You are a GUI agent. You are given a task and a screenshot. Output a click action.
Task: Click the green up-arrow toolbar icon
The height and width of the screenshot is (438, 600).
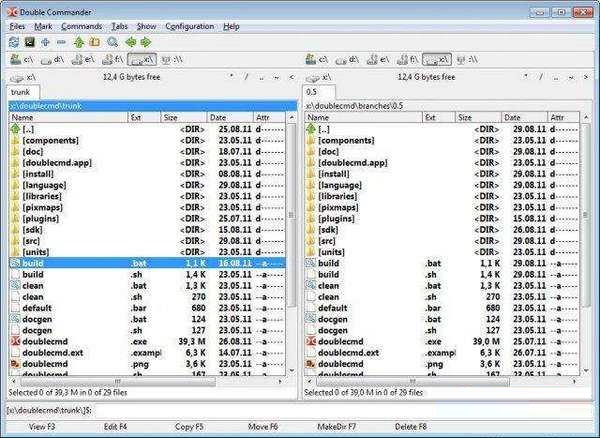pyautogui.click(x=79, y=42)
